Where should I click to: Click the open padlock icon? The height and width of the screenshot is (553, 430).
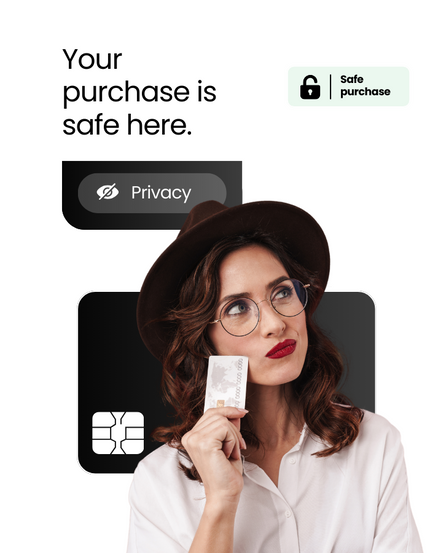click(x=310, y=87)
